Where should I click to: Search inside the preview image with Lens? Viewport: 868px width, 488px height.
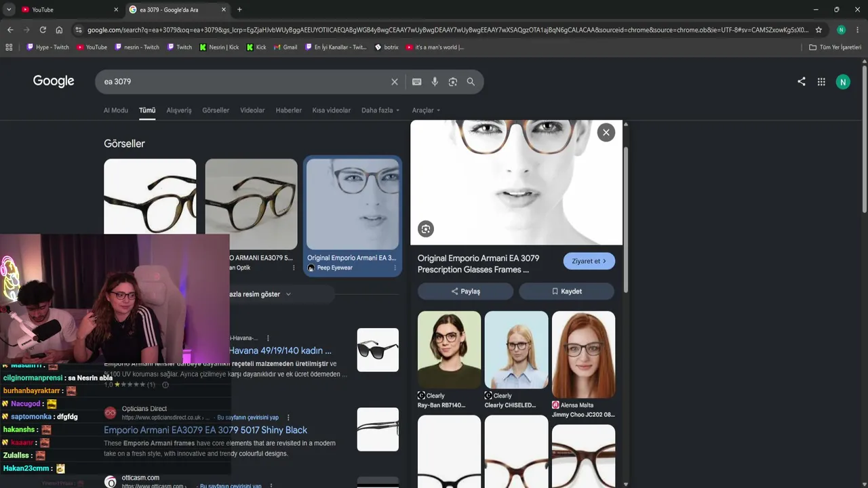coord(426,229)
